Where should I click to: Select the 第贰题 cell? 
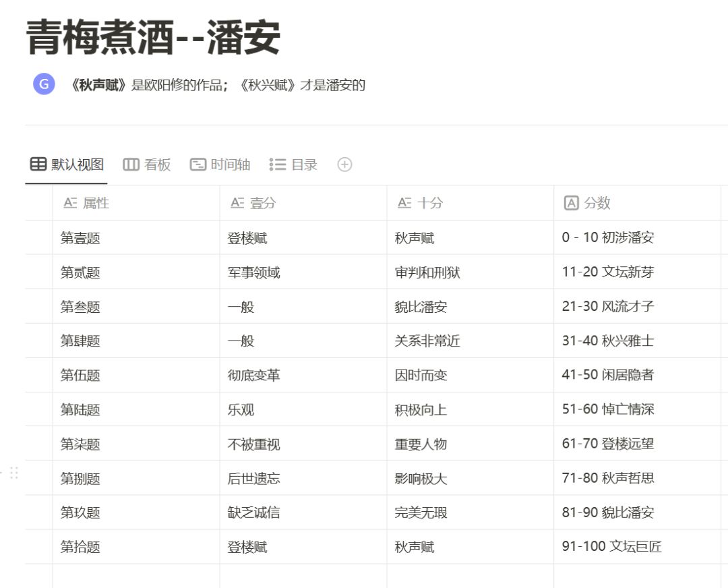point(136,272)
